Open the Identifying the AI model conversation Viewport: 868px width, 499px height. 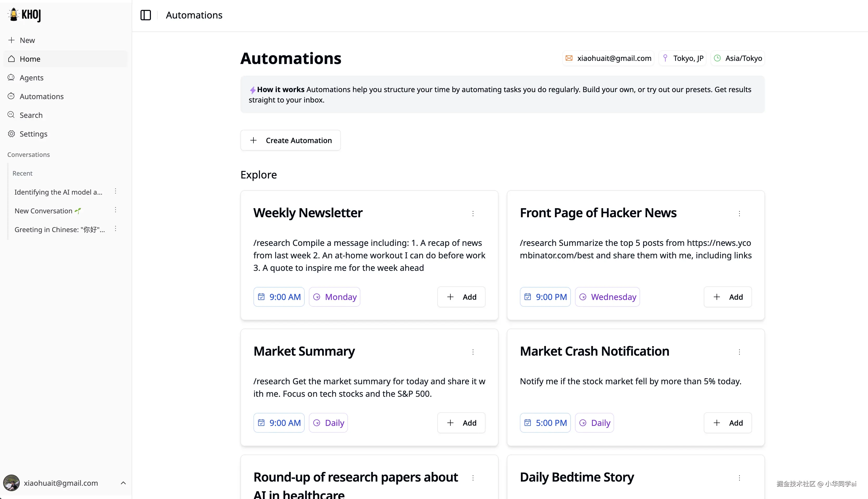(58, 192)
